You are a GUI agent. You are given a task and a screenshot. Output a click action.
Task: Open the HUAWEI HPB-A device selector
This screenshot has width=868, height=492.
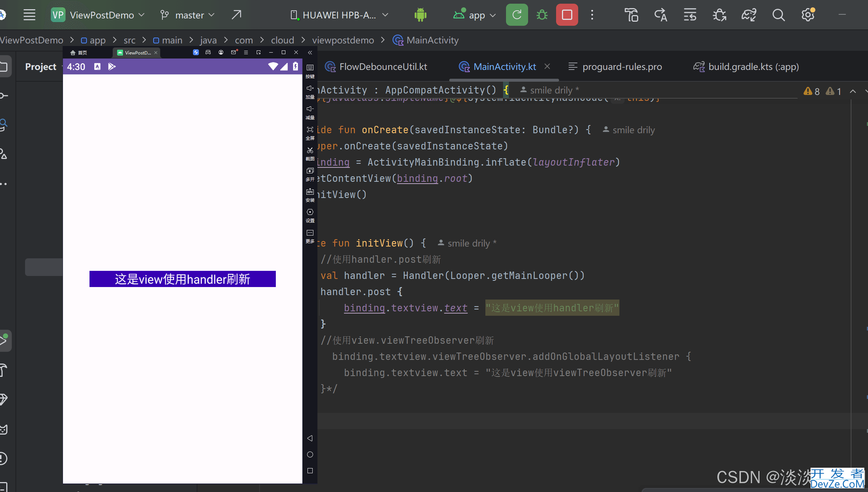pos(339,15)
